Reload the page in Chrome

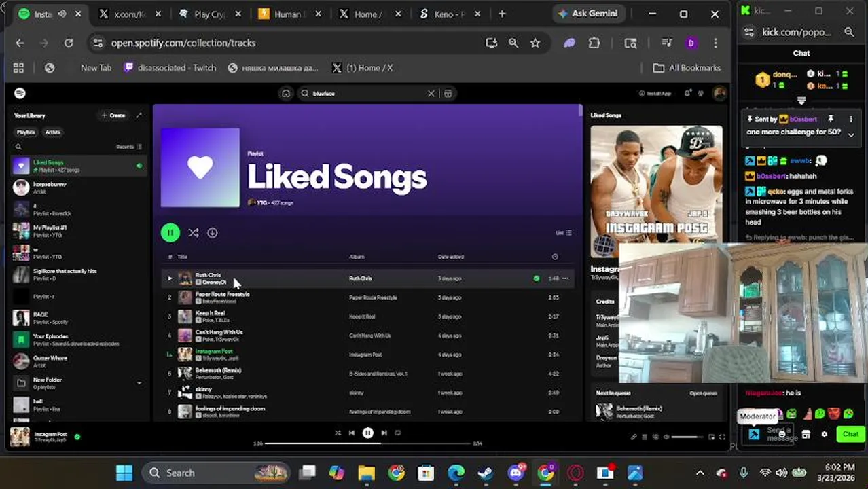coord(69,43)
